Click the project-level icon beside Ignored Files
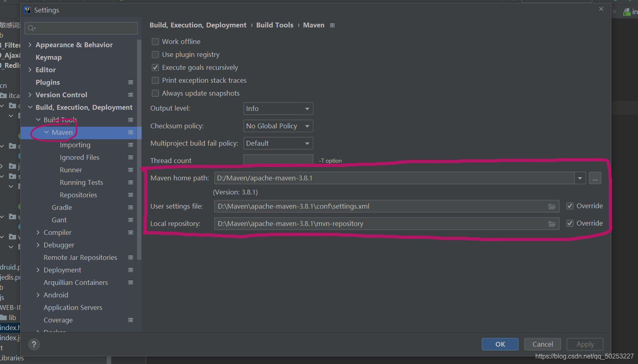 point(131,157)
